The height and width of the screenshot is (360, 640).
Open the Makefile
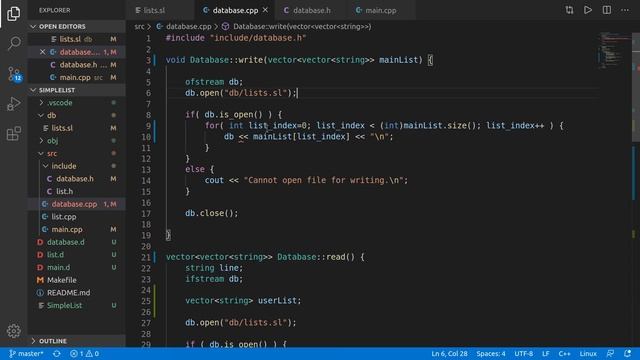76,280
